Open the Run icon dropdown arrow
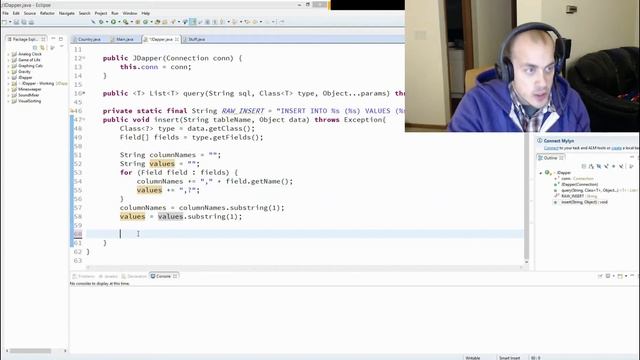The width and height of the screenshot is (640, 360). click(119, 22)
